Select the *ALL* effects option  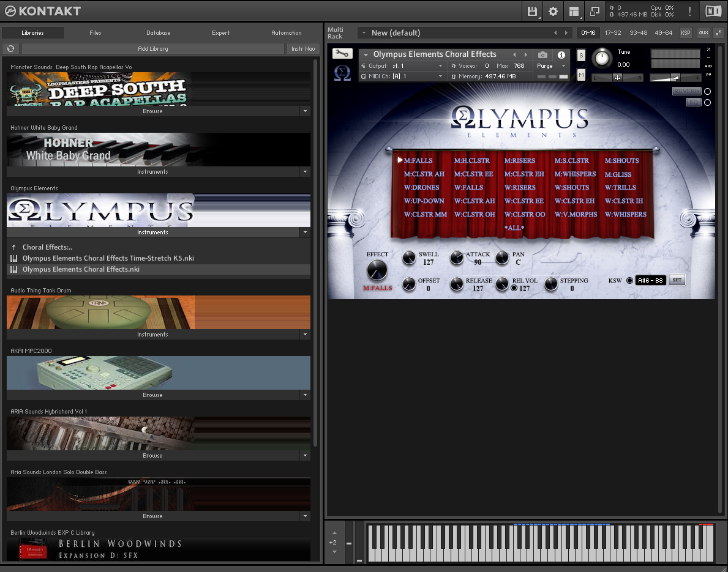click(x=514, y=228)
